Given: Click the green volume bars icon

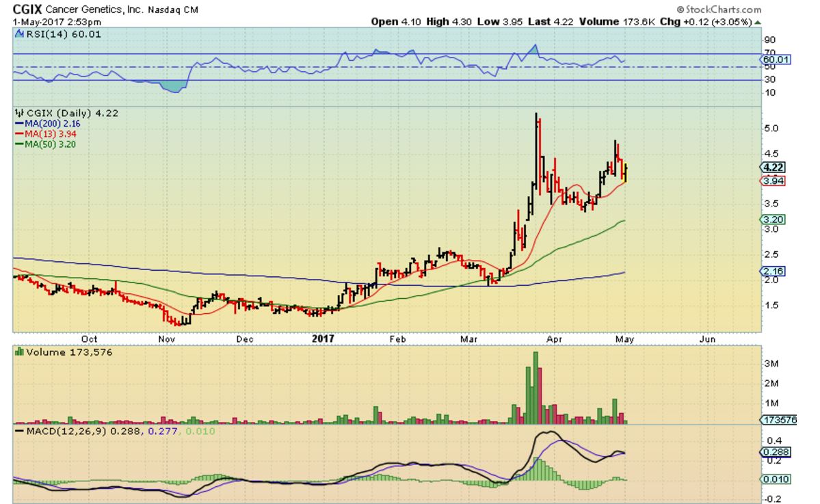Looking at the screenshot, I should [19, 352].
